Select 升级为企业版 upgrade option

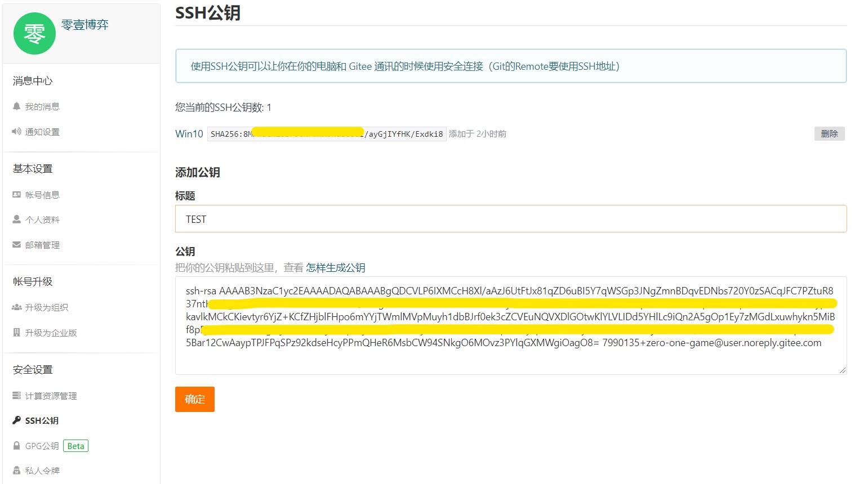click(x=51, y=333)
